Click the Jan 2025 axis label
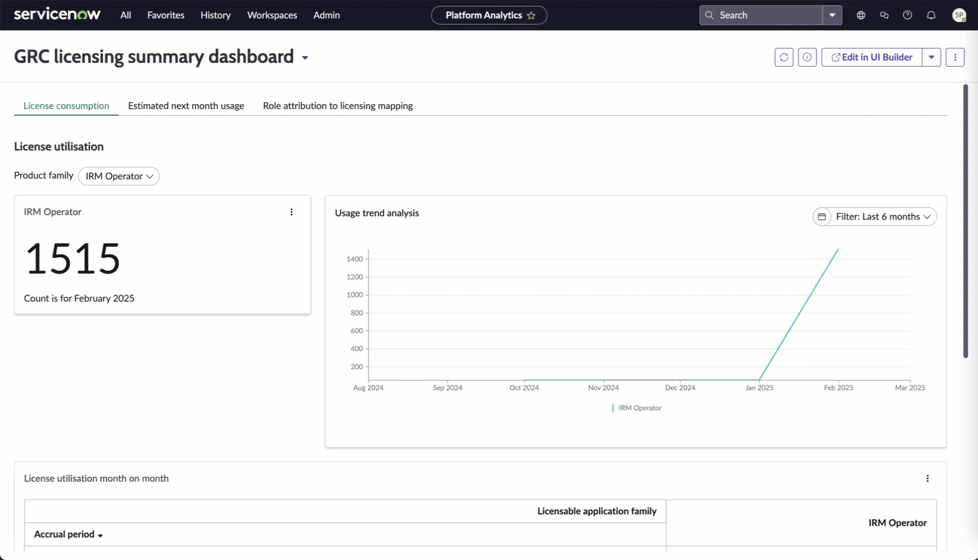 759,388
